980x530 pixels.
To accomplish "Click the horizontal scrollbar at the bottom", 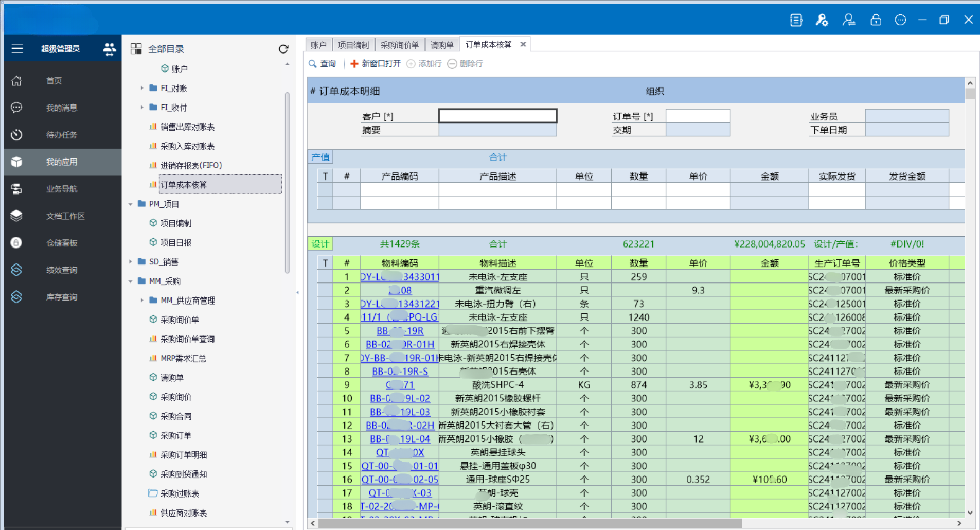I will pos(530,523).
